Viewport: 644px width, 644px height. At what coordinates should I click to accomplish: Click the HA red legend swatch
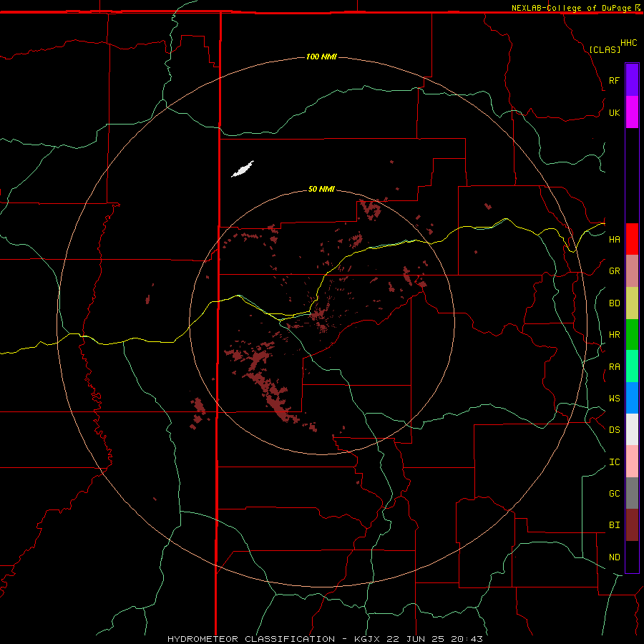(632, 239)
